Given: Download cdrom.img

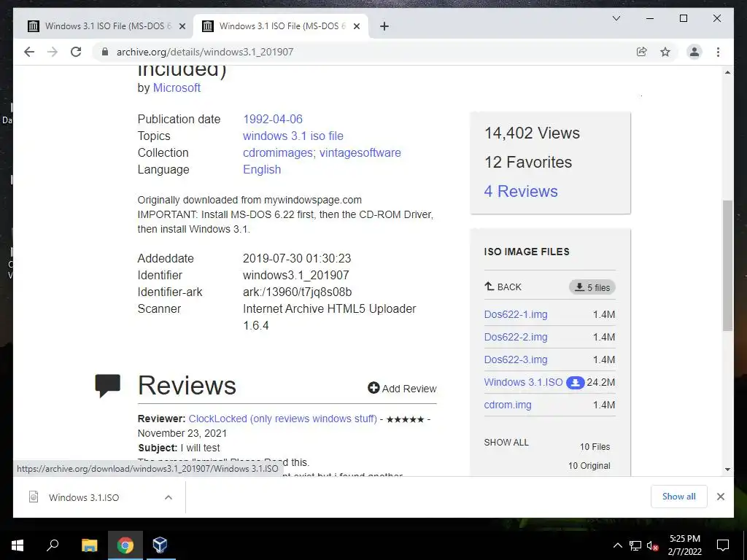Looking at the screenshot, I should point(508,405).
